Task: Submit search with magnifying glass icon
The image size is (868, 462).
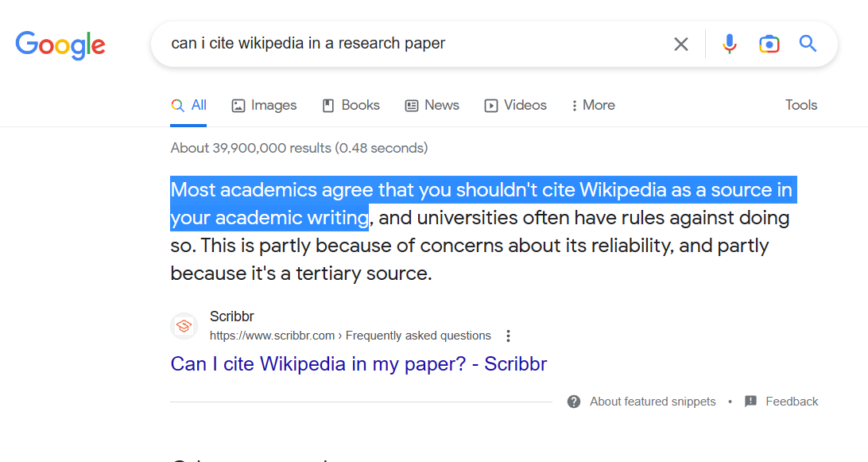Action: [808, 43]
